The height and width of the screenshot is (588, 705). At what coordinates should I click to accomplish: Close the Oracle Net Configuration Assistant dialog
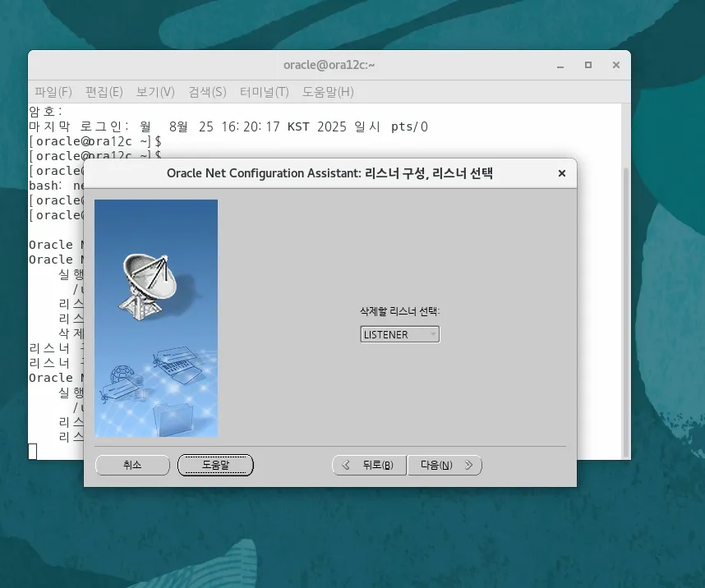(561, 173)
